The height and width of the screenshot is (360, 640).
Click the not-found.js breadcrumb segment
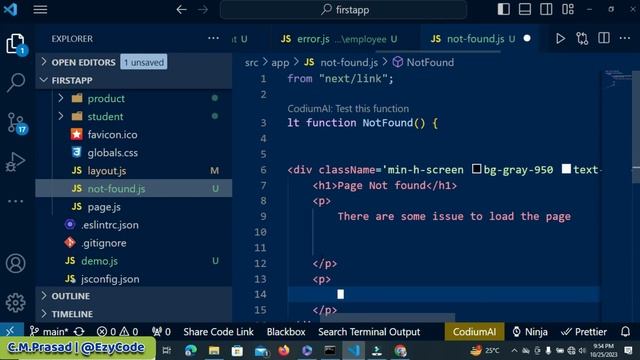pos(341,62)
